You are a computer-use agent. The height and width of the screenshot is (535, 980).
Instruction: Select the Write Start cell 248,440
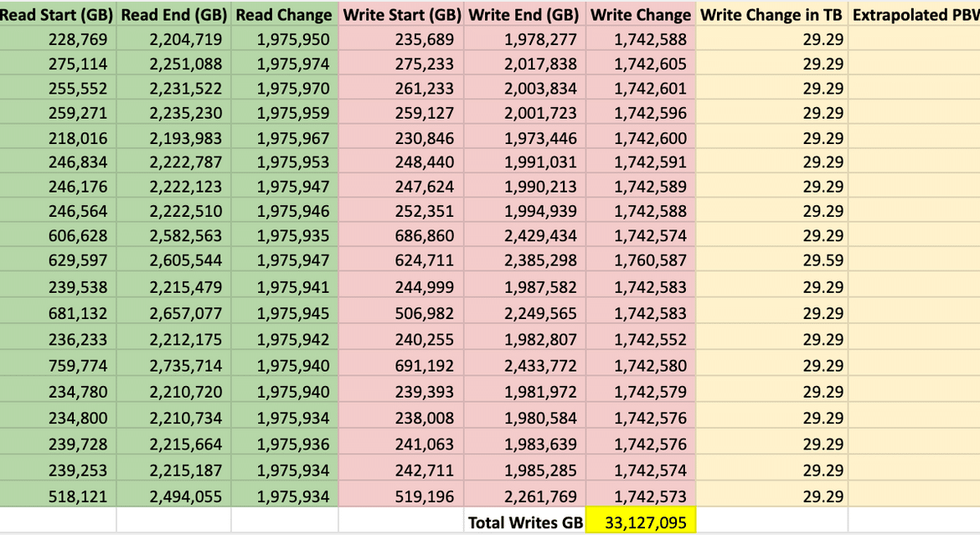point(401,162)
